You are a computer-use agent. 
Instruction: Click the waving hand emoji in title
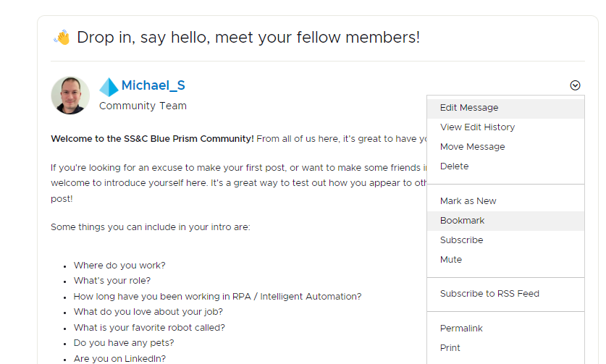click(62, 38)
